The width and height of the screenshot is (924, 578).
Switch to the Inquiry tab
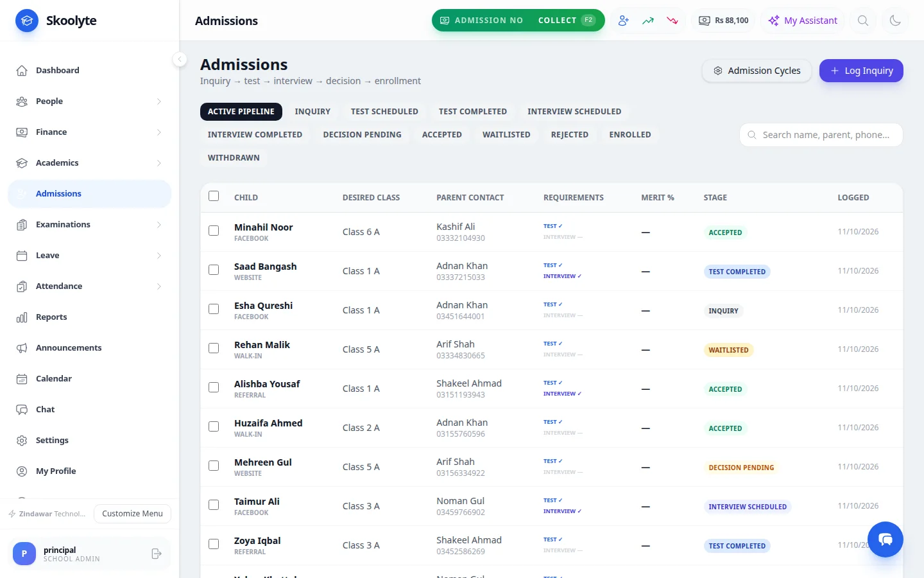pos(312,112)
